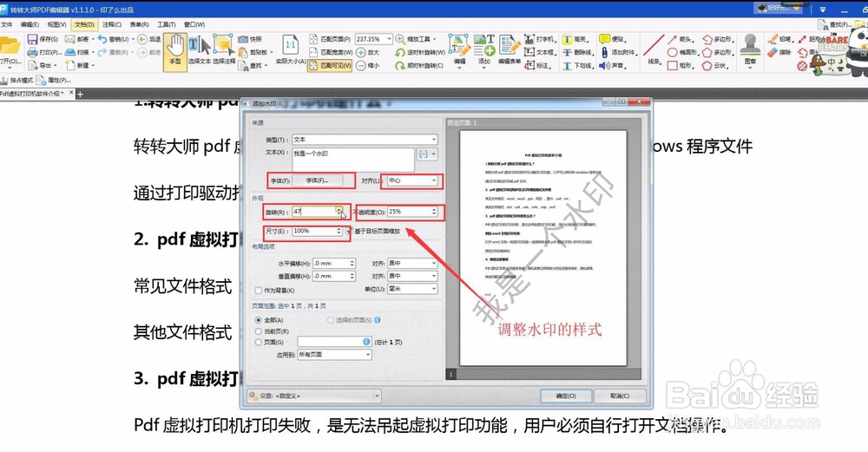Click the 扫描 scanner icon

(70, 52)
